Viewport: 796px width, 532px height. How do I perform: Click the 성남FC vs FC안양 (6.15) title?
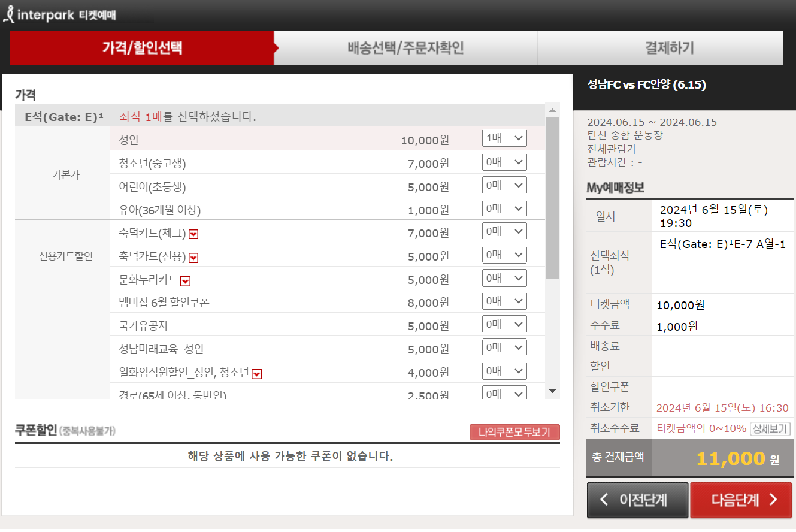click(x=647, y=85)
